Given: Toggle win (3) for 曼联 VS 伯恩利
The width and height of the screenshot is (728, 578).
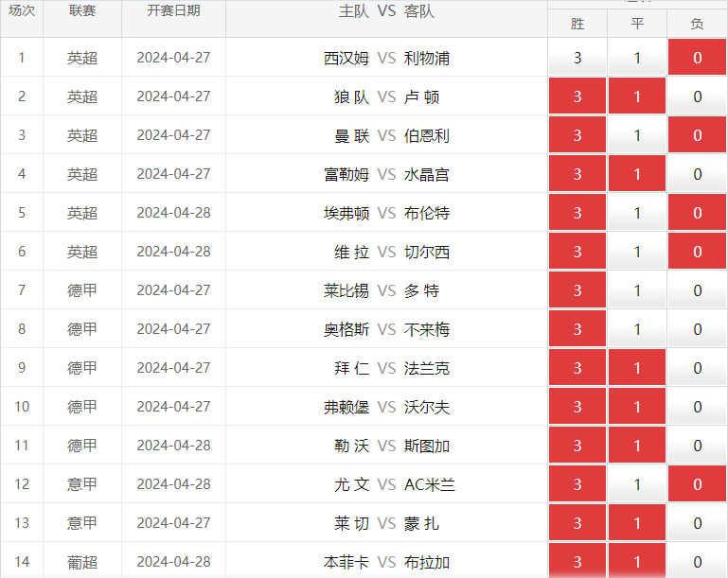Looking at the screenshot, I should (577, 135).
